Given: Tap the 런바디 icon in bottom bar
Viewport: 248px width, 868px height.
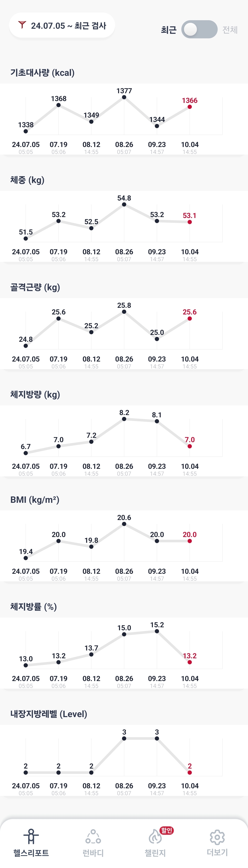Looking at the screenshot, I should pos(93,837).
